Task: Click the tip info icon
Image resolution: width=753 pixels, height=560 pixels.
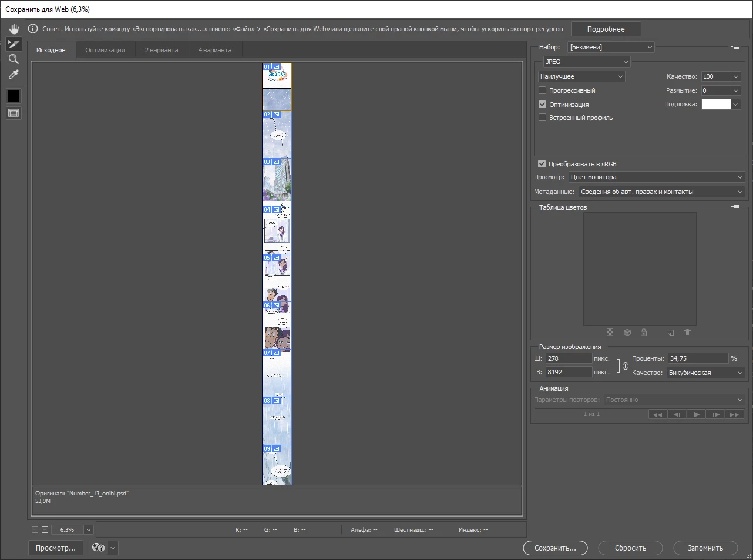Action: [x=33, y=29]
